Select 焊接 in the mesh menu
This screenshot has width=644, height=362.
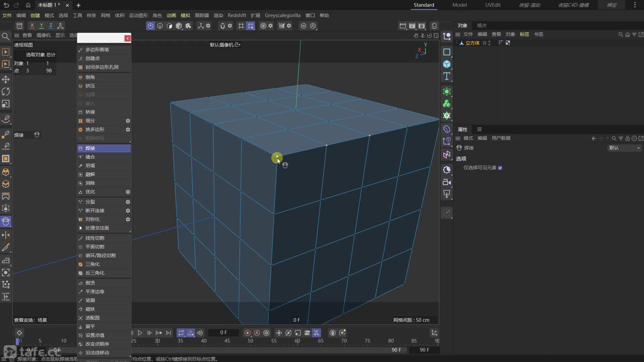[104, 148]
